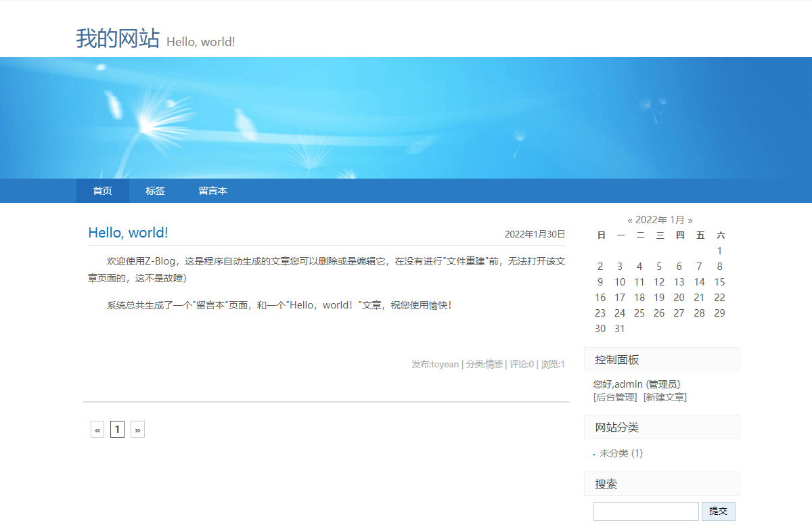Click the 日 weekday column header

click(602, 235)
